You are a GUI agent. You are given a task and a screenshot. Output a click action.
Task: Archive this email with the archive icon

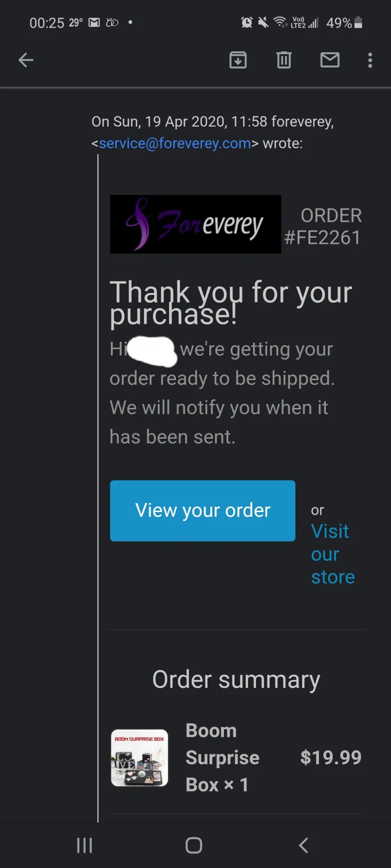point(238,60)
